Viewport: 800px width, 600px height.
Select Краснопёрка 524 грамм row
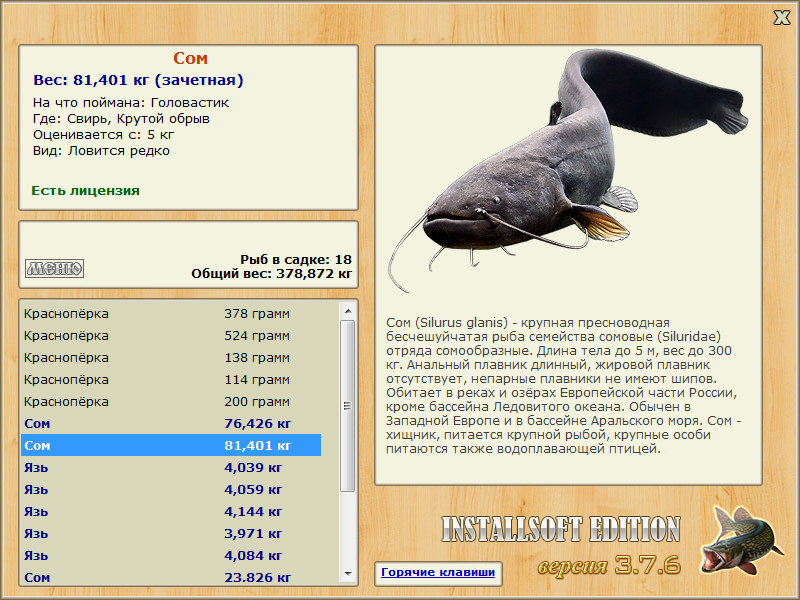coord(171,336)
